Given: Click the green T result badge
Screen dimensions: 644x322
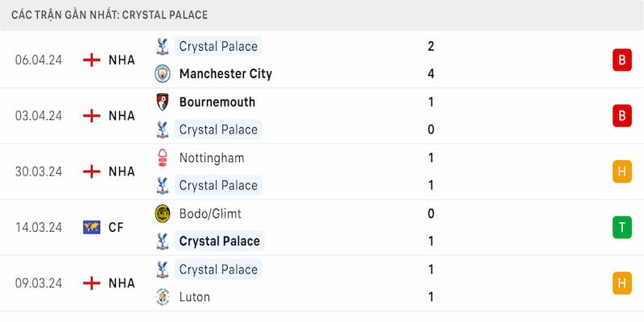Looking at the screenshot, I should coord(622,227).
